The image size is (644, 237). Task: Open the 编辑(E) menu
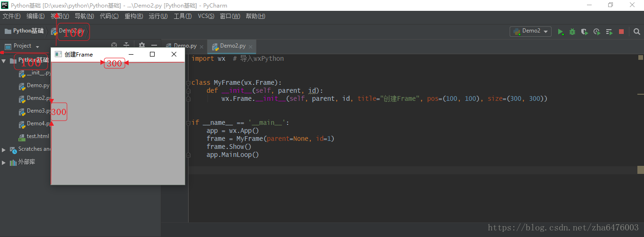click(x=35, y=16)
